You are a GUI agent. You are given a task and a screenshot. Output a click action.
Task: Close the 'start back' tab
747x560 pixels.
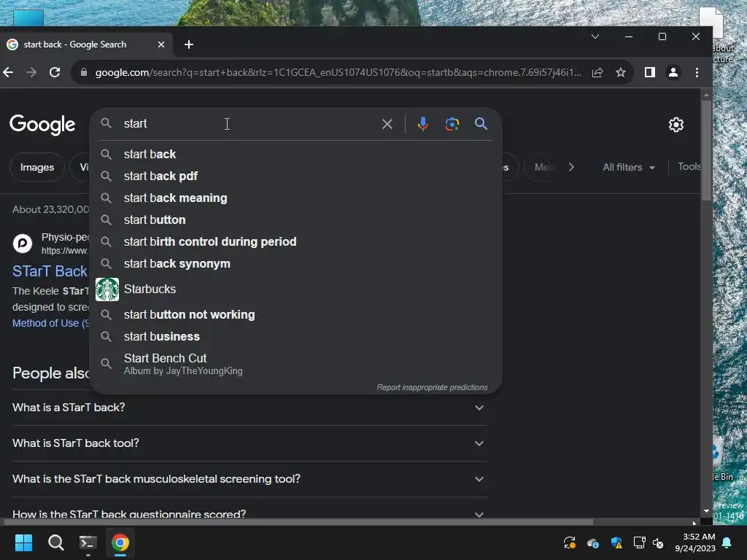pyautogui.click(x=161, y=44)
